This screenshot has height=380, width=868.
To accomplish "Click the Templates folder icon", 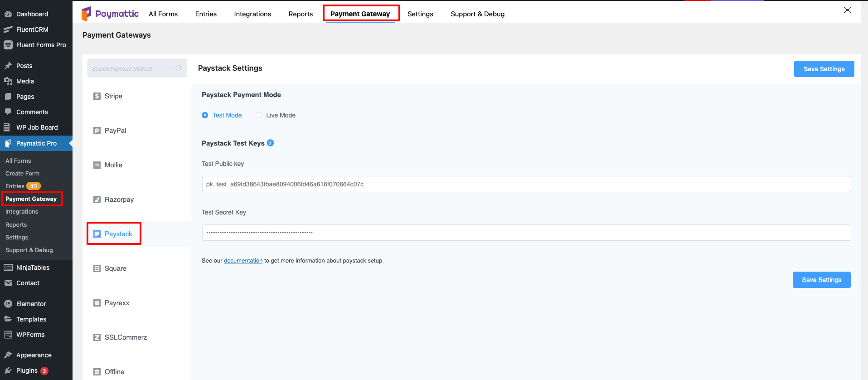I will click(x=8, y=319).
